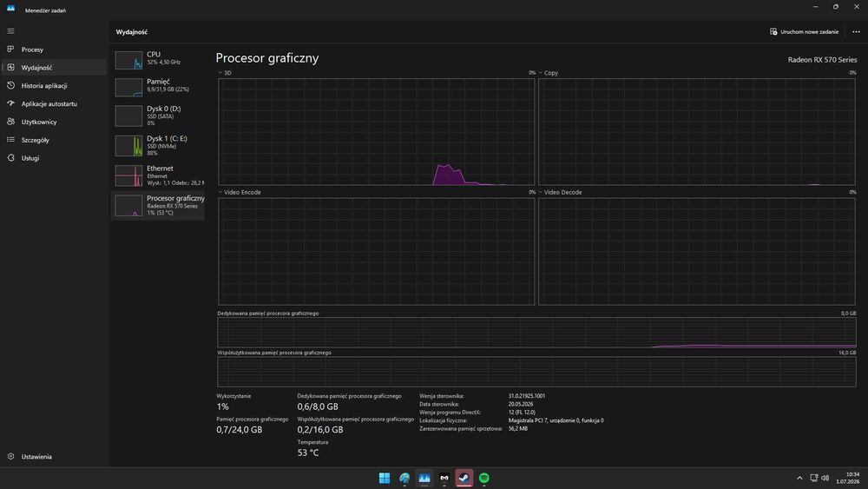Click driver version 31.0.21925.1001

click(527, 396)
